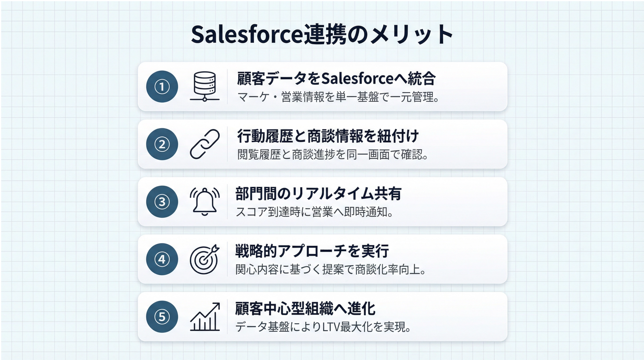This screenshot has width=644, height=360.
Task: Click the text 'マーケ・営業情報を単一基盤で一元管理。'
Action: tap(338, 97)
